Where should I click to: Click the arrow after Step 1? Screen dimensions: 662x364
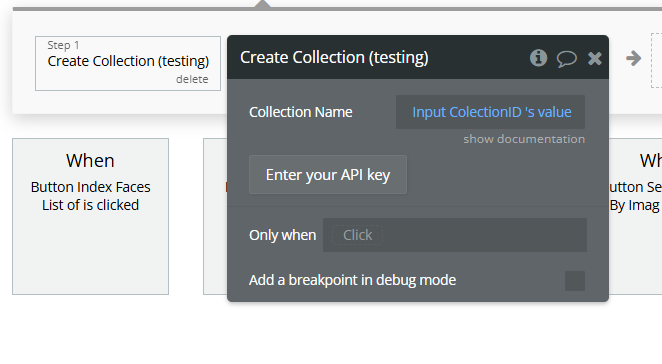pyautogui.click(x=633, y=58)
